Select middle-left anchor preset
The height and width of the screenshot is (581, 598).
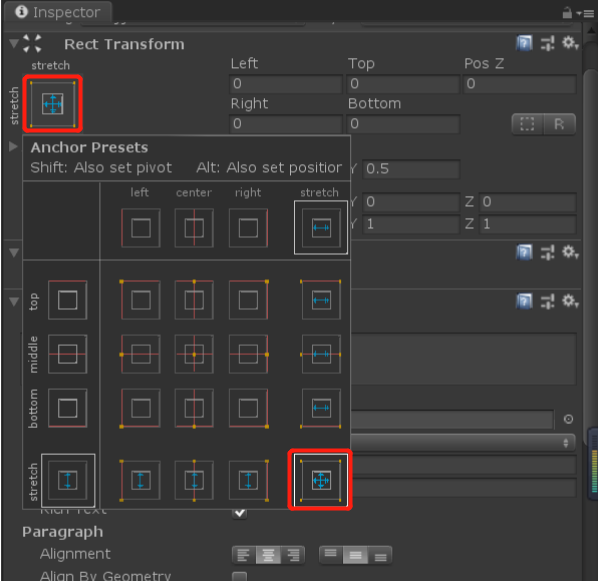point(140,354)
